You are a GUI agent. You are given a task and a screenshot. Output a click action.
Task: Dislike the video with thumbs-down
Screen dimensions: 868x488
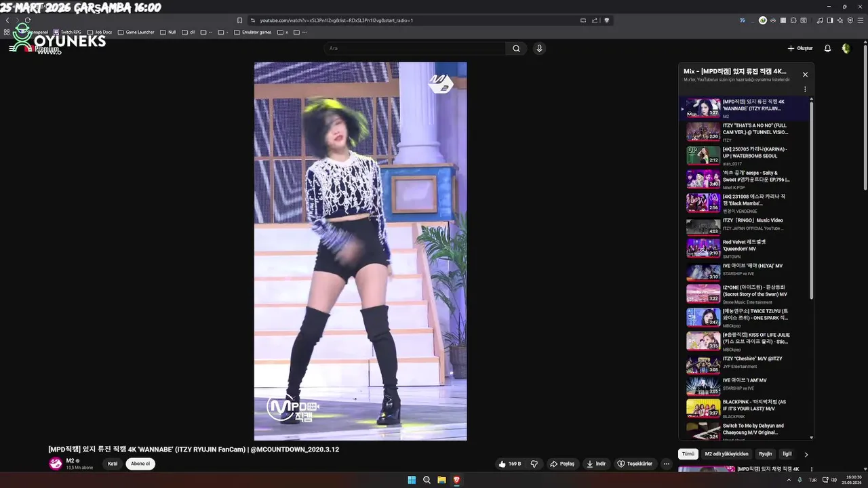point(534,464)
